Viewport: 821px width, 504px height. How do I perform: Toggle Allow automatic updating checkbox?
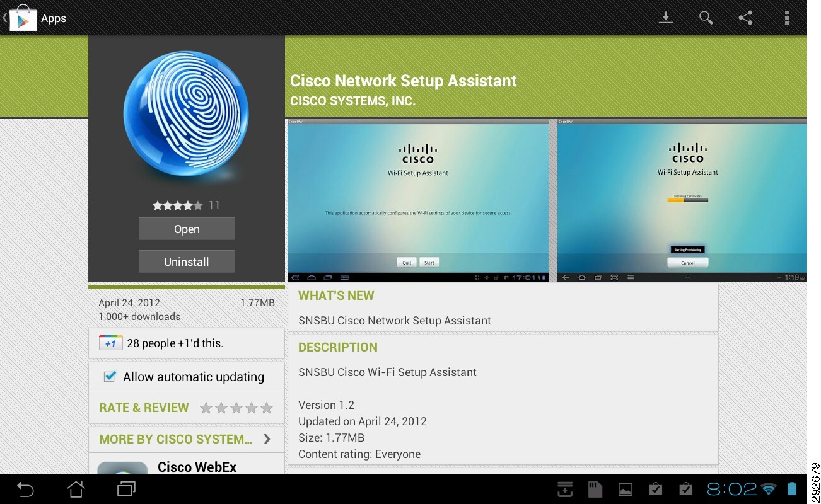110,376
